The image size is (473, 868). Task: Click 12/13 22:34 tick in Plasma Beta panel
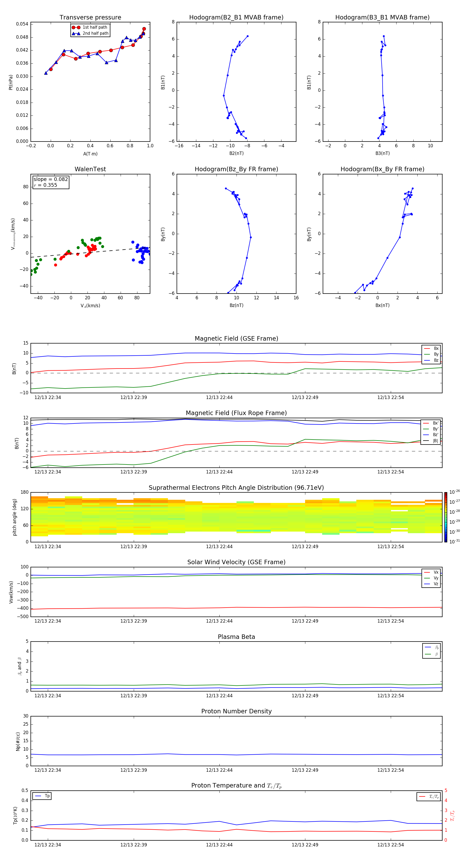[x=48, y=696]
